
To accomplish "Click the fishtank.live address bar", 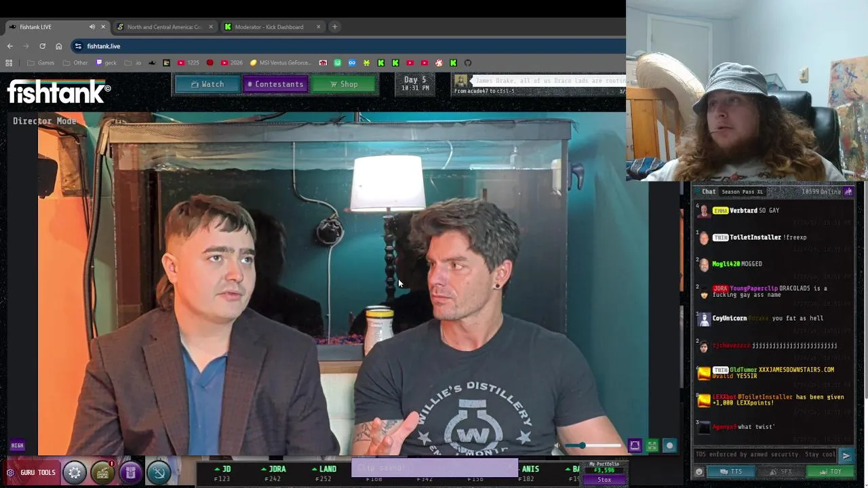I will coord(349,46).
